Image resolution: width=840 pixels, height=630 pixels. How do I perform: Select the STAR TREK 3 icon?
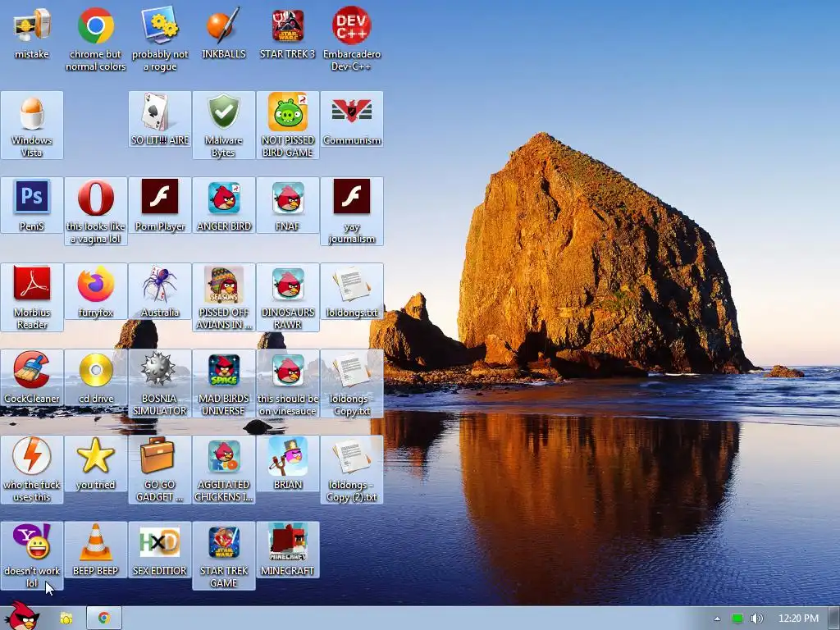click(288, 25)
